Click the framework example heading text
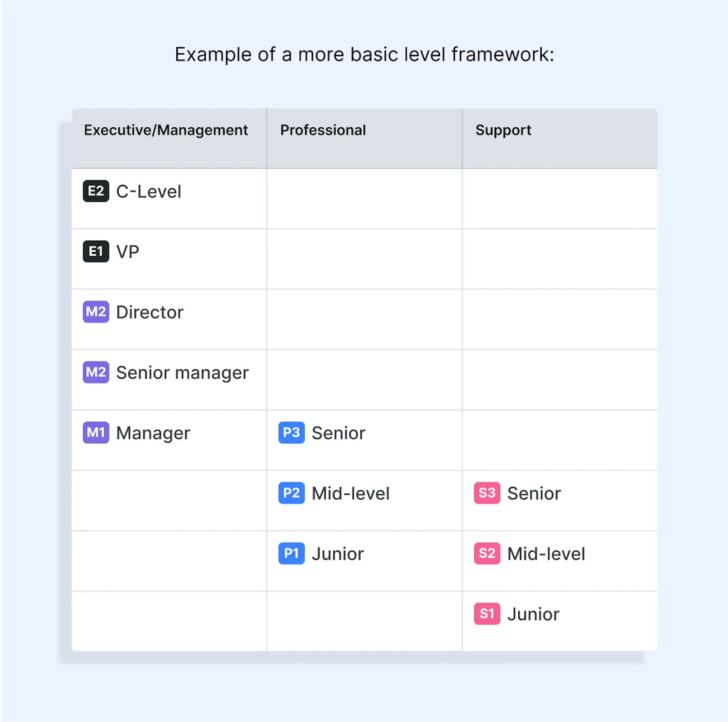Image resolution: width=728 pixels, height=722 pixels. click(364, 54)
